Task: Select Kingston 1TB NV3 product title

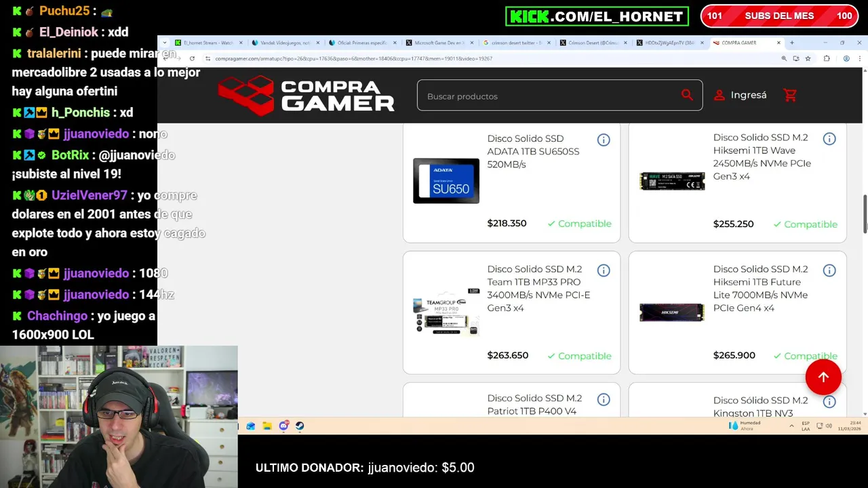Action: click(760, 407)
